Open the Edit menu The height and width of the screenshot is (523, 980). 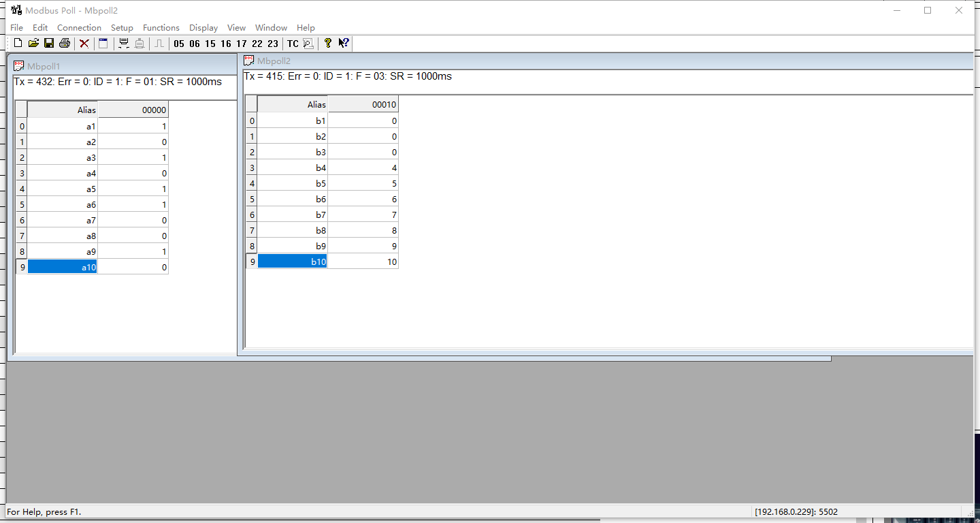click(x=40, y=28)
